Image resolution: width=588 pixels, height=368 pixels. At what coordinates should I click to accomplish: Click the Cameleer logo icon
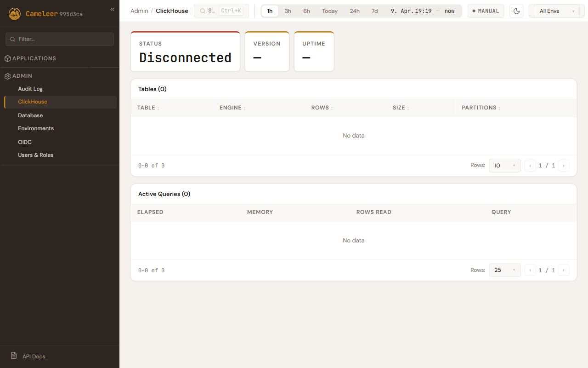15,14
